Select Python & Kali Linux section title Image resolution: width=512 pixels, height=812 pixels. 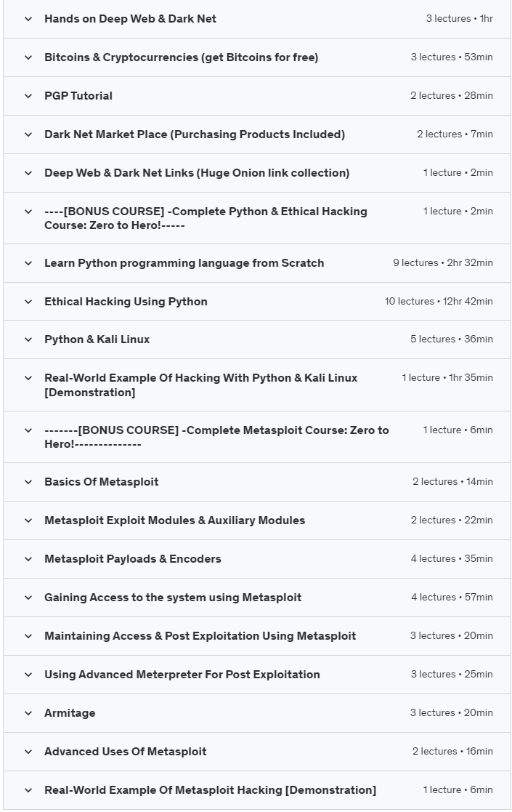[97, 339]
